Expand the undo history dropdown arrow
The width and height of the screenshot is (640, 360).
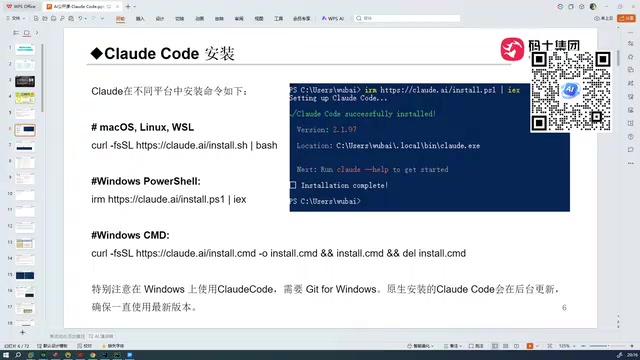coord(86,18)
